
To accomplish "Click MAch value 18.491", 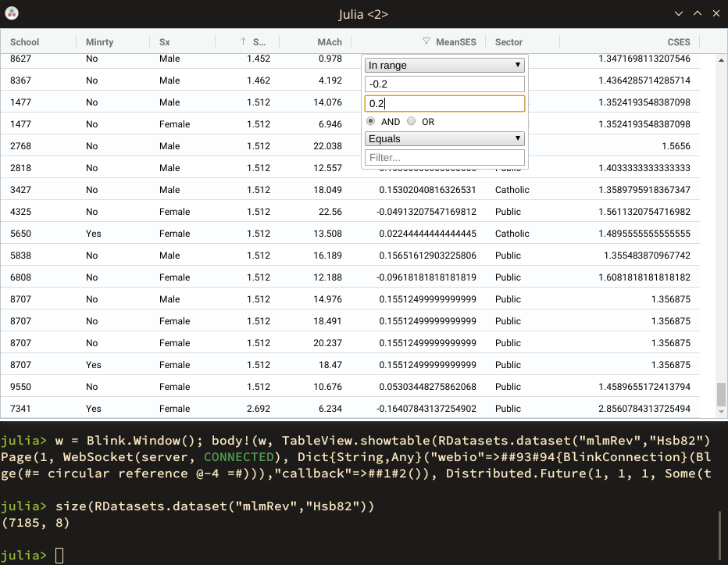I will click(327, 321).
